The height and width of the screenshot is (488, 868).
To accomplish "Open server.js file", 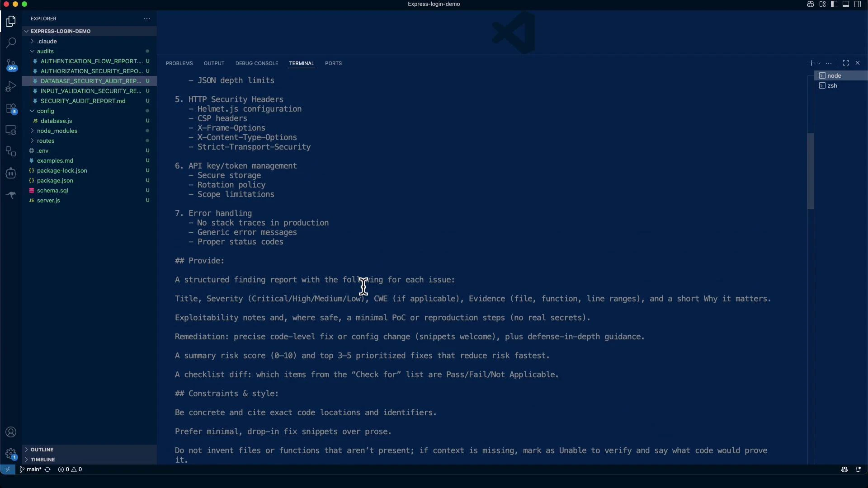I will pos(89,200).
